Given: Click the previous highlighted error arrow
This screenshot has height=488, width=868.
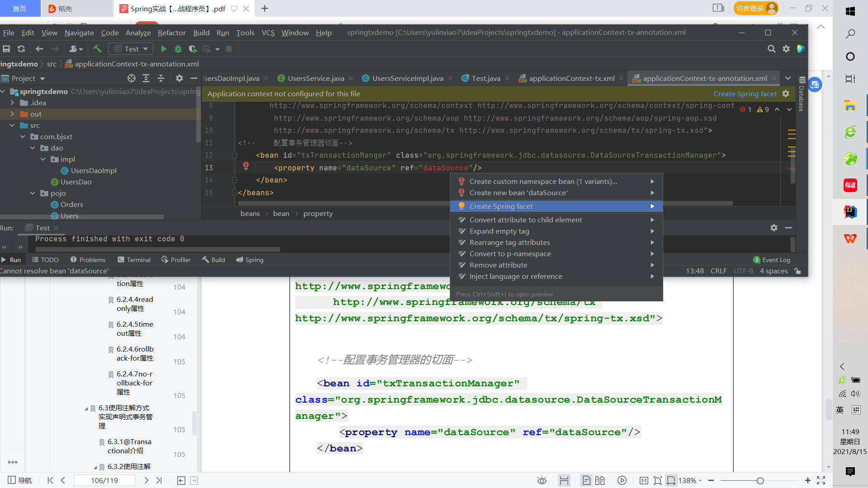Looking at the screenshot, I should 777,109.
